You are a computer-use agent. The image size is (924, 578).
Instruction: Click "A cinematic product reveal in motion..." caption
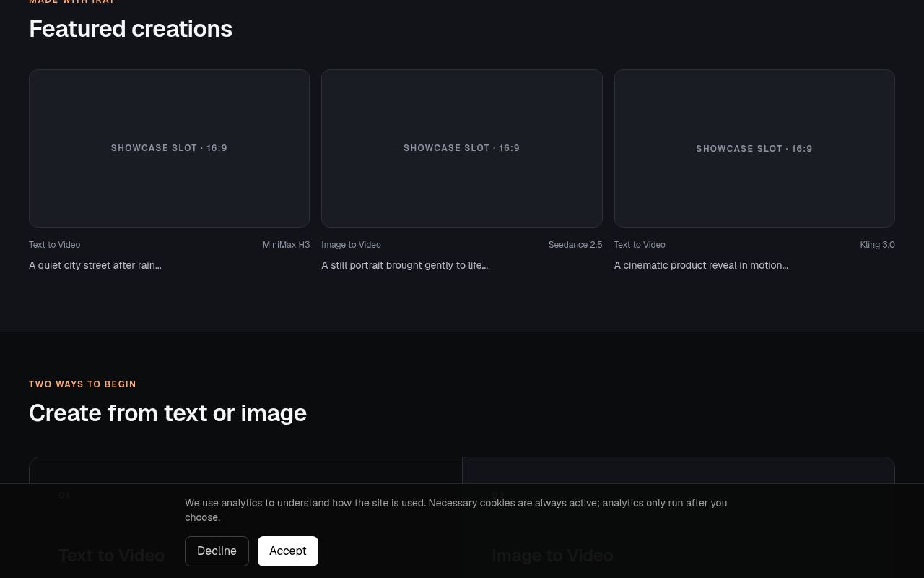[701, 265]
